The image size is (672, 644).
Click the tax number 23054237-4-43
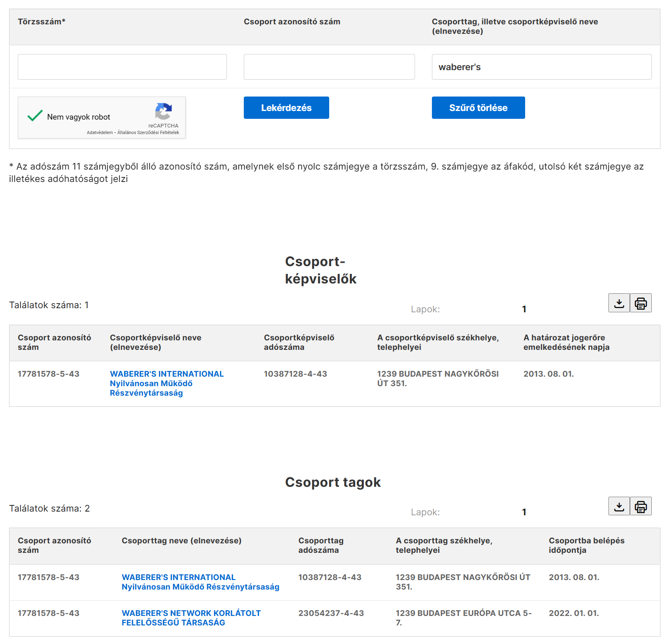(331, 613)
